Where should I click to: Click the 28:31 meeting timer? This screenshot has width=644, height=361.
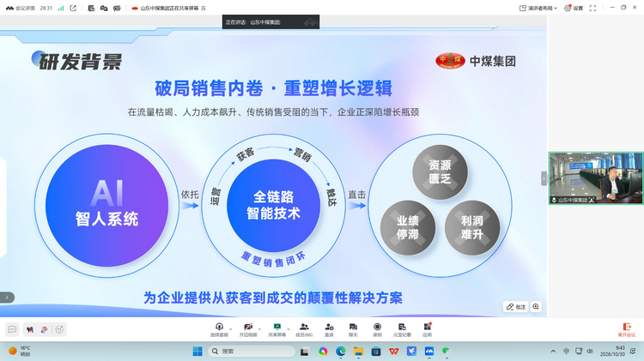(46, 9)
